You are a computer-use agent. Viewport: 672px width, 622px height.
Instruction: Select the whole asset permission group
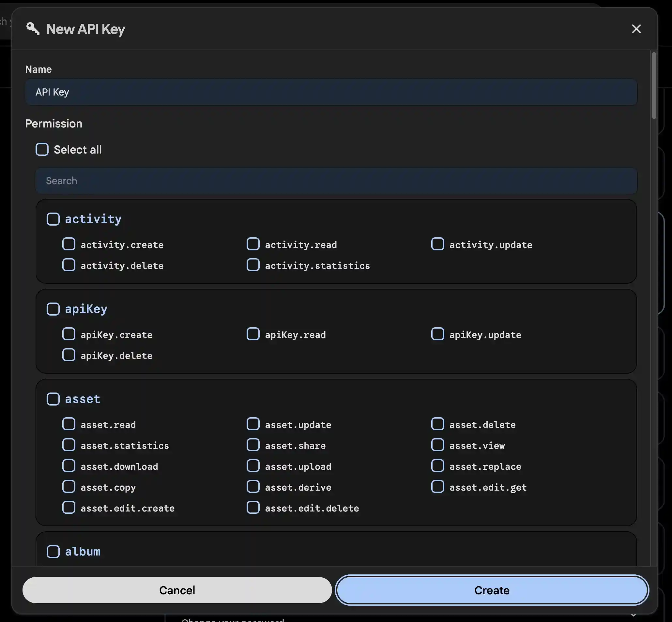(53, 399)
